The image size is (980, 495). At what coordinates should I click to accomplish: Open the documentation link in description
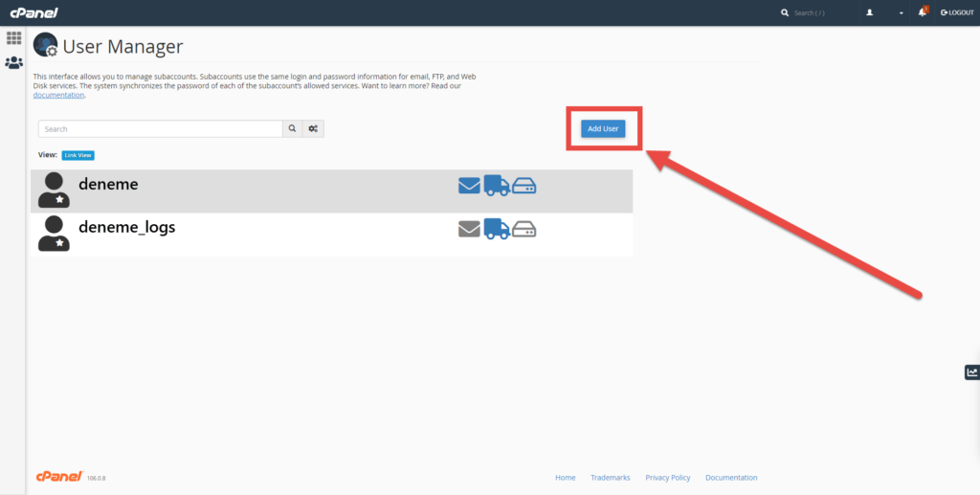[58, 95]
